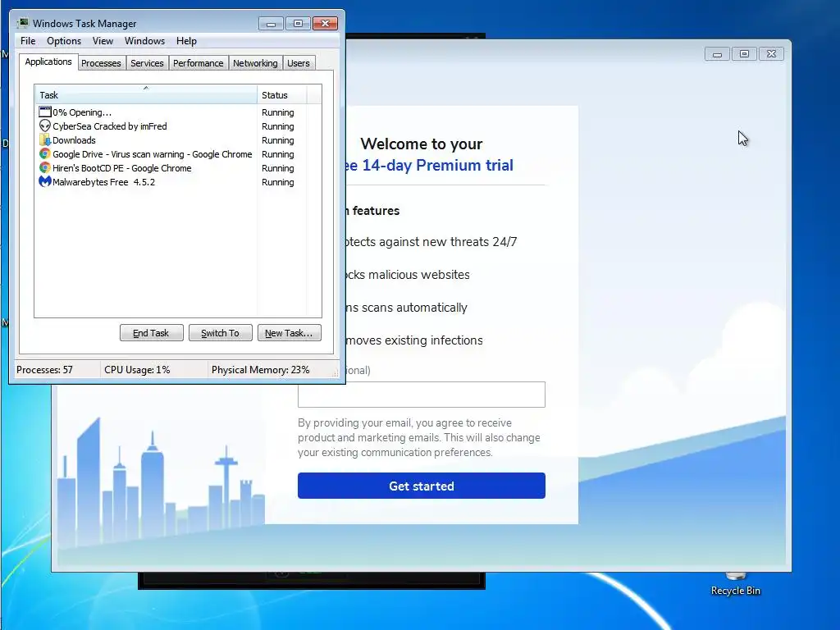
Task: Maximize the Malwarebytes window
Action: [744, 54]
